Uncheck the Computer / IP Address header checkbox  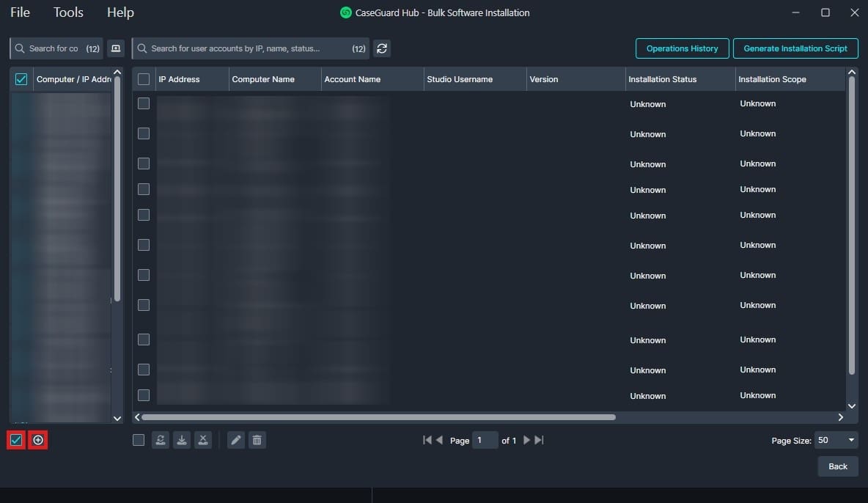pos(21,79)
